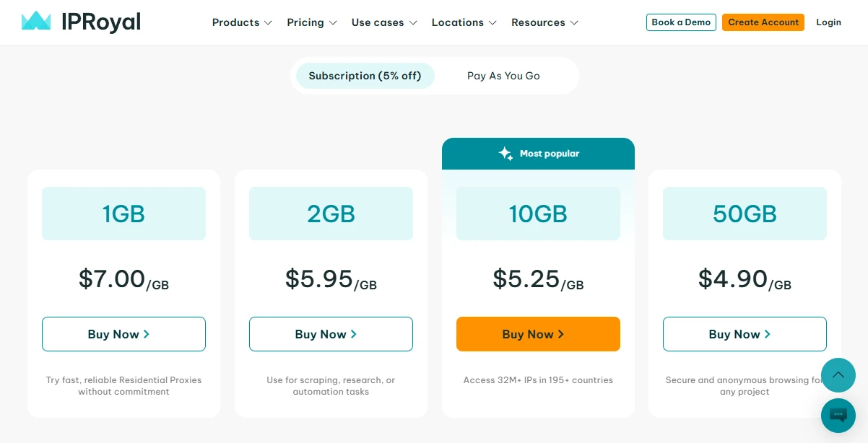
Task: Select the 10GB plan header tile
Action: [538, 214]
